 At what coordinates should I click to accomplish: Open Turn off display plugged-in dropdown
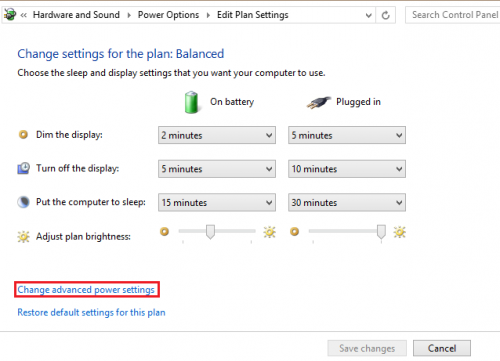pyautogui.click(x=347, y=169)
